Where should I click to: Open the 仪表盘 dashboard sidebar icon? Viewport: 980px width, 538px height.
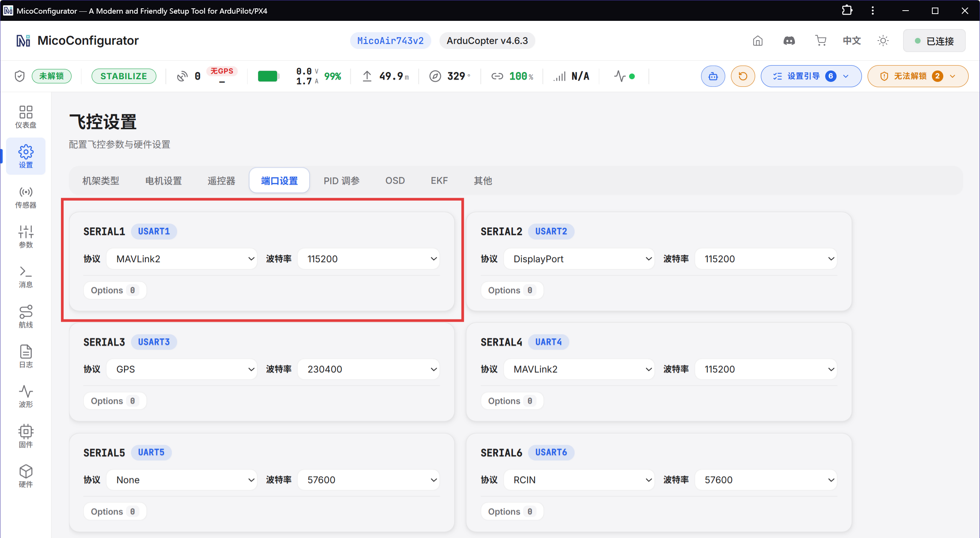point(25,117)
